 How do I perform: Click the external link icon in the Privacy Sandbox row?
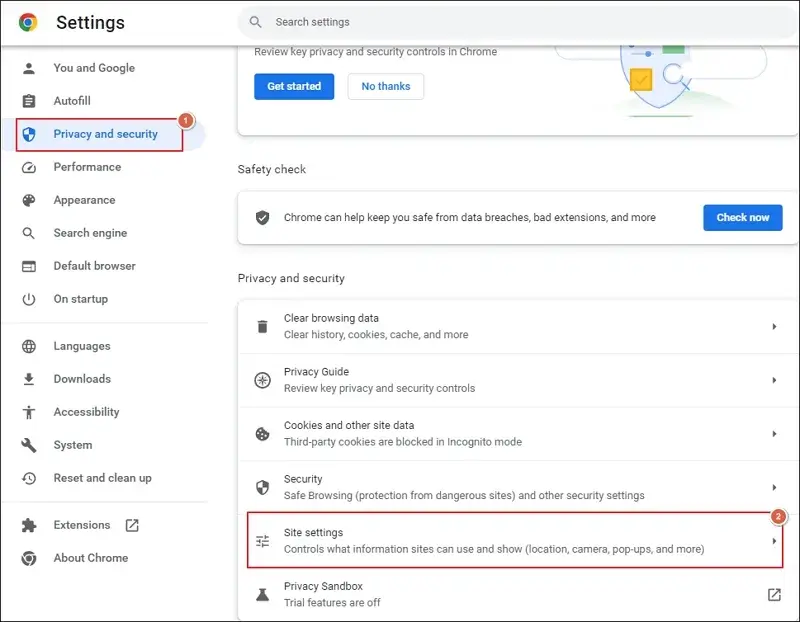point(774,594)
